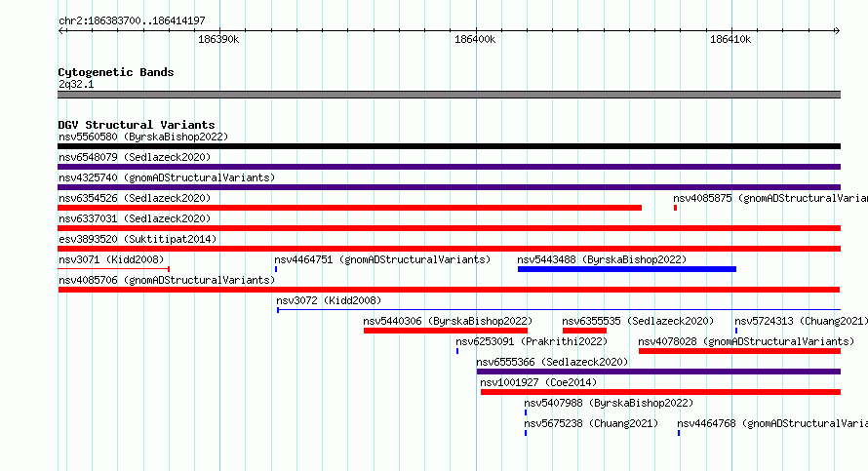
Task: Click the red nsv6337031 variant bar
Action: click(449, 228)
